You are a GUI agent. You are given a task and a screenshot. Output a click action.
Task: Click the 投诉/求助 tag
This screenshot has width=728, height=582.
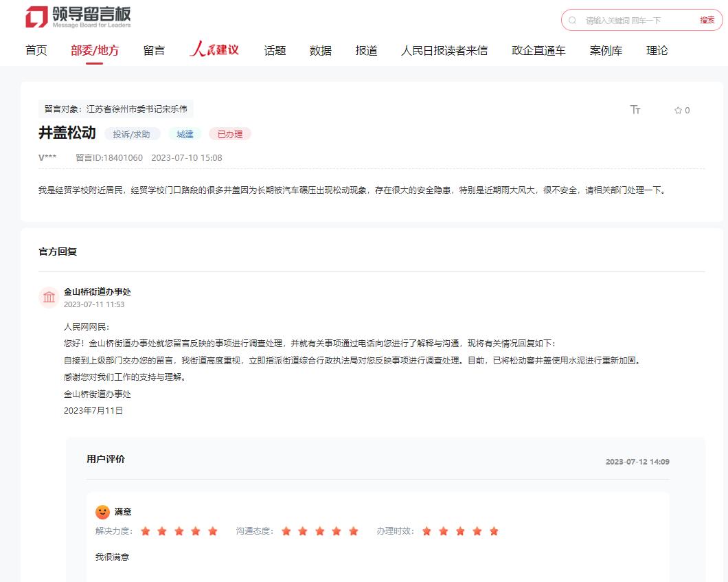(132, 134)
